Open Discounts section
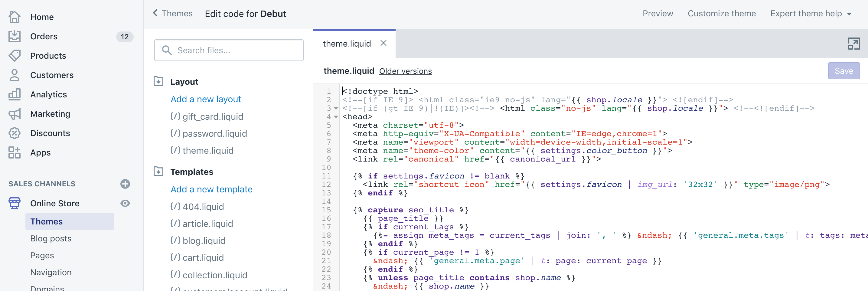Image resolution: width=868 pixels, height=291 pixels. coord(50,133)
